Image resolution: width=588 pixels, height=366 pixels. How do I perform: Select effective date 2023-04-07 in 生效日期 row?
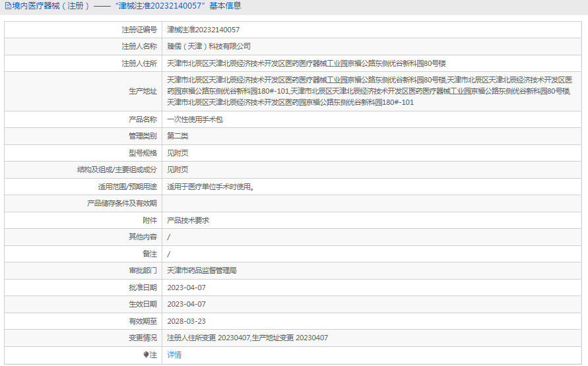pos(186,304)
